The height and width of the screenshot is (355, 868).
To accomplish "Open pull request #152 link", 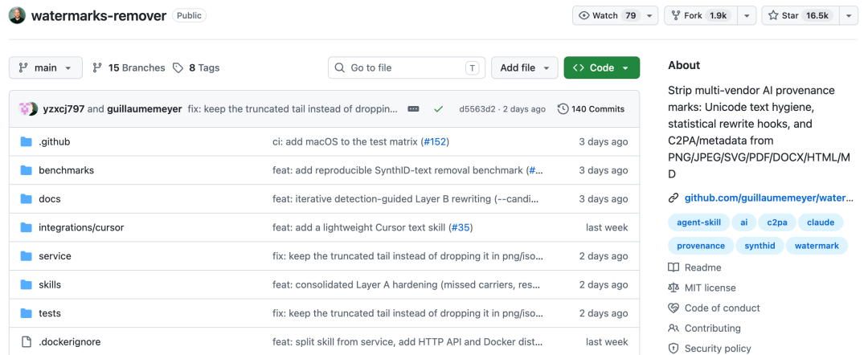I will coord(435,141).
